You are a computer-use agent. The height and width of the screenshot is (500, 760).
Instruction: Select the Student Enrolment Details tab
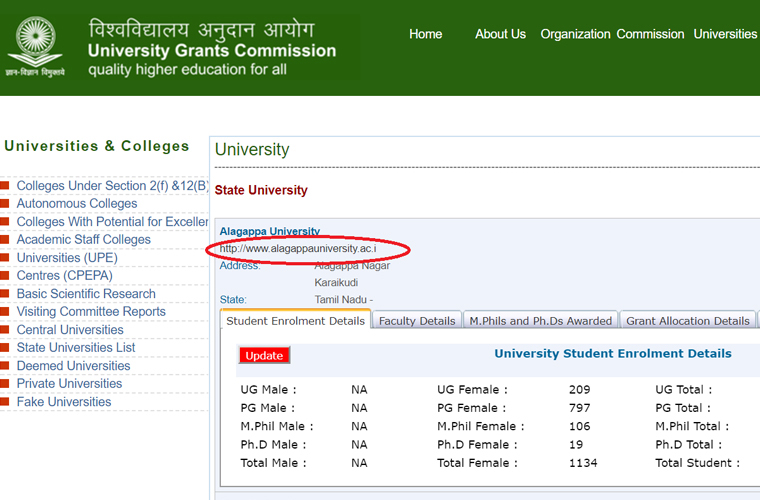tap(296, 321)
